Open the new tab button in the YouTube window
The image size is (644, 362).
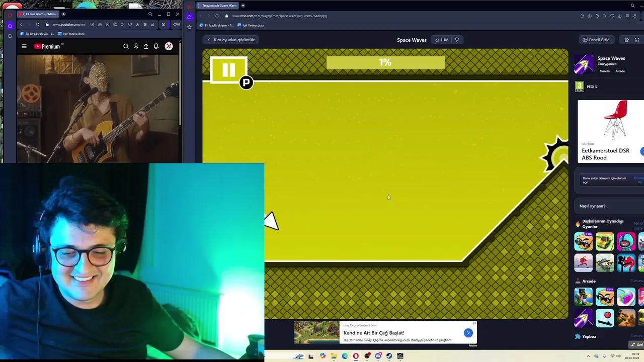pyautogui.click(x=63, y=14)
